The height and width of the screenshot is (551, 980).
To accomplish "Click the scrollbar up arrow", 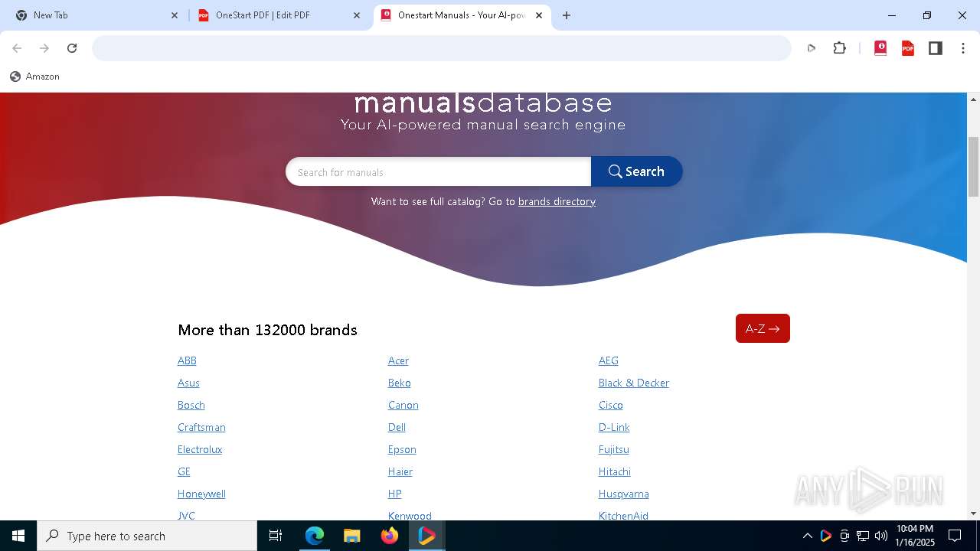I will click(974, 99).
